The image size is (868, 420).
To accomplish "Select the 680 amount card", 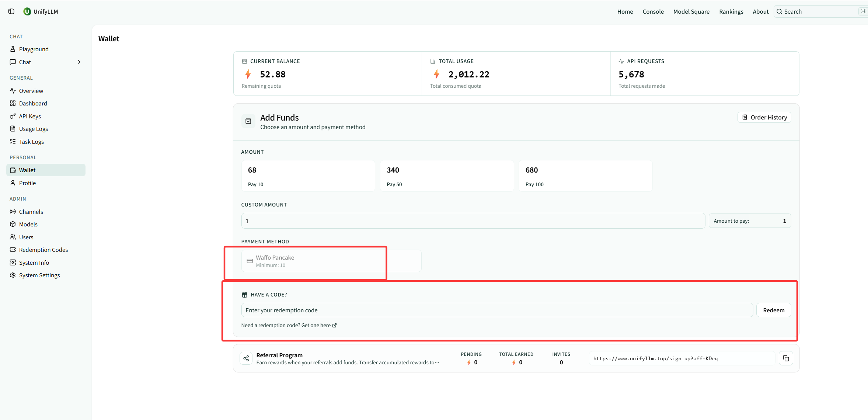I will 585,176.
